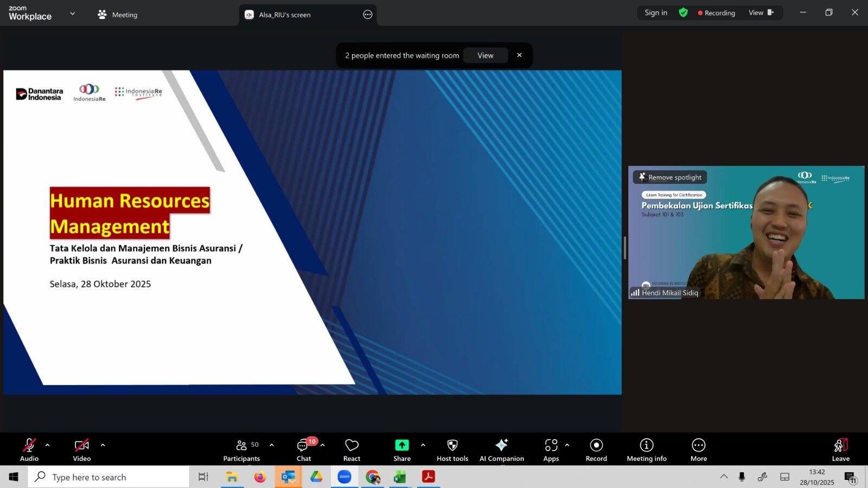
Task: Click Remove spotlight on the video tile
Action: point(670,177)
